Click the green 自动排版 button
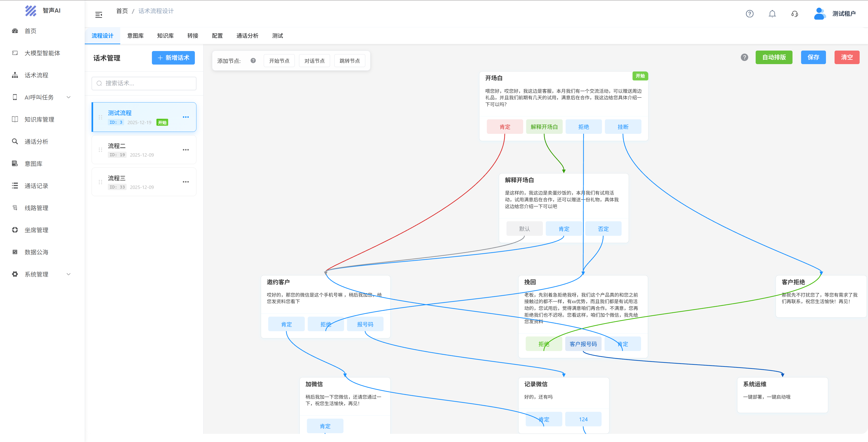868x442 pixels. click(x=774, y=57)
